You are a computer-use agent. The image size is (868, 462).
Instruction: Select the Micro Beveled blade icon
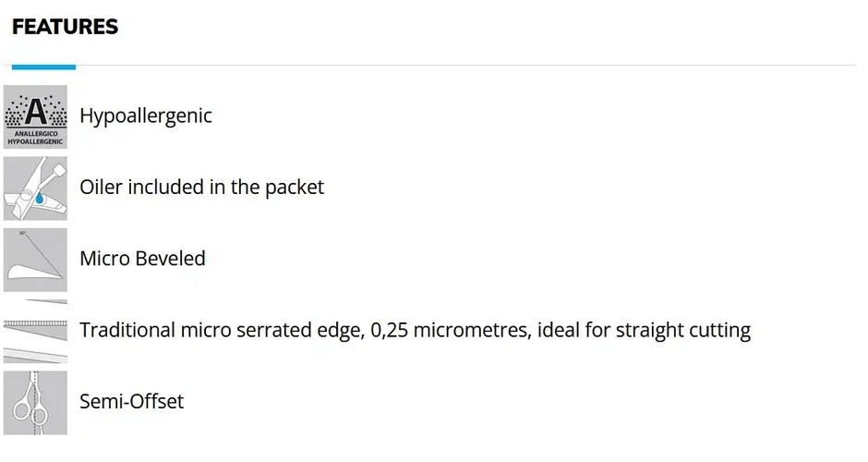[35, 260]
